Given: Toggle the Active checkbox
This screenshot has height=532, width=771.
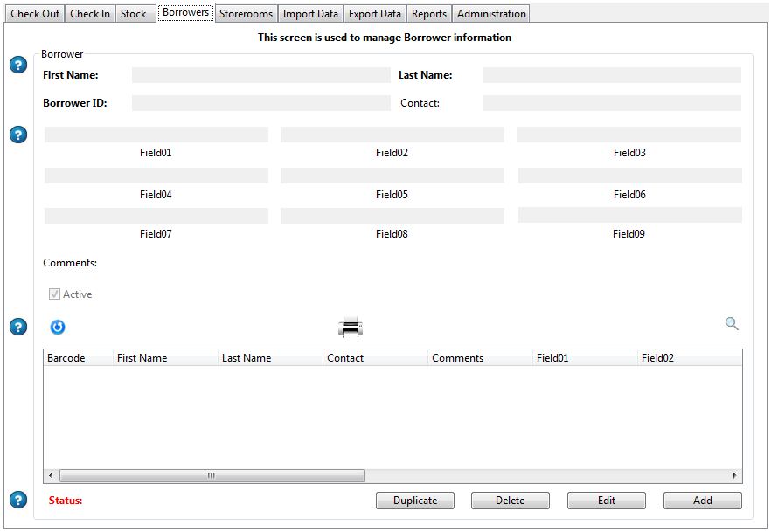Looking at the screenshot, I should (55, 294).
